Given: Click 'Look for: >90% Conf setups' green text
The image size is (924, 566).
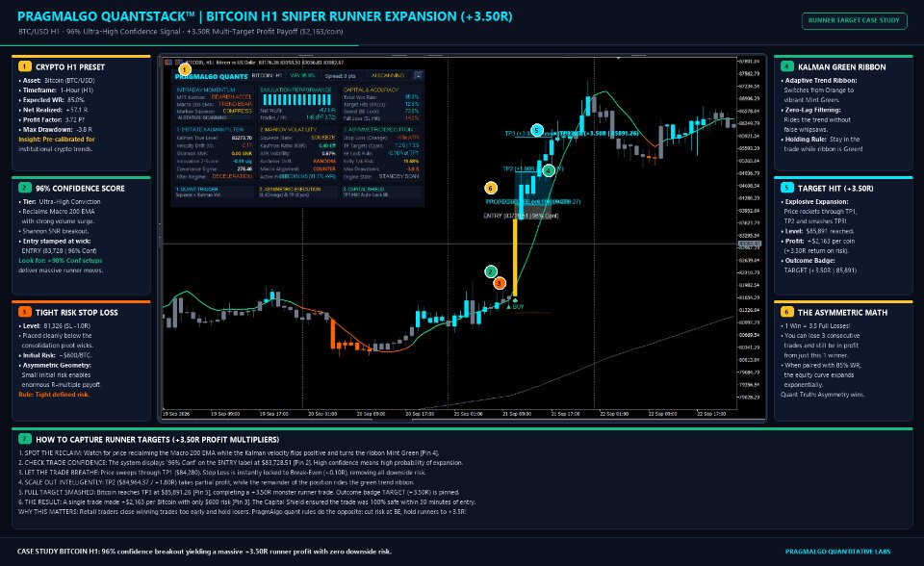Looking at the screenshot, I should 60,261.
